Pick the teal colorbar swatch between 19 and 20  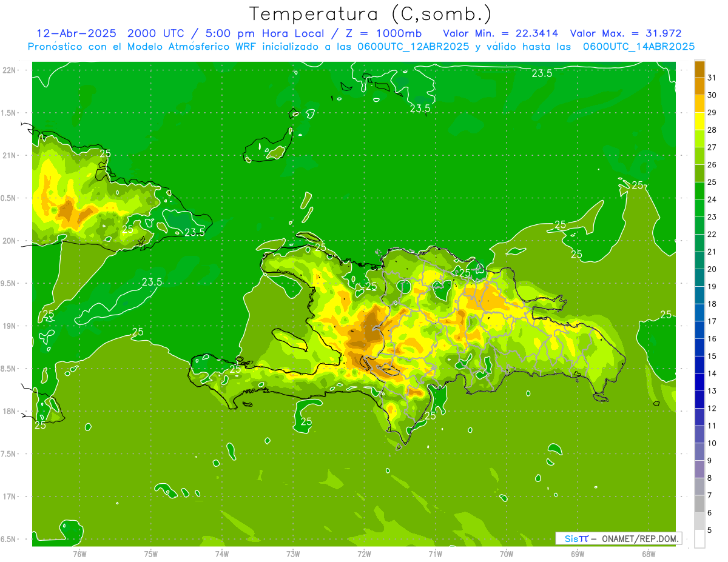pyautogui.click(x=699, y=278)
